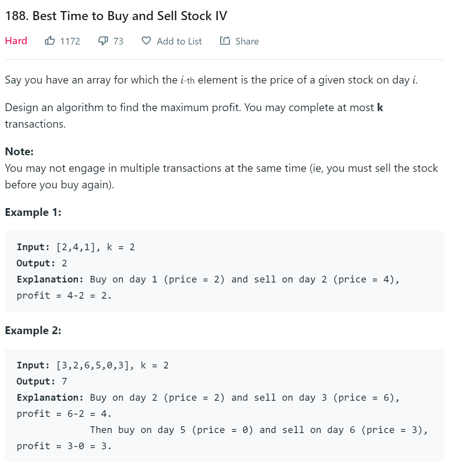Click the bold k in the description
The image size is (452, 476).
380,108
